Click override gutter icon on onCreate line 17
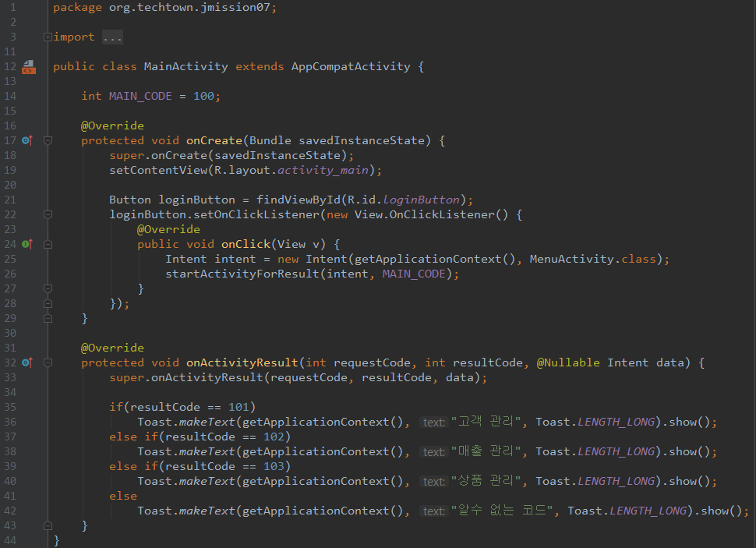This screenshot has height=548, width=756. pos(27,140)
